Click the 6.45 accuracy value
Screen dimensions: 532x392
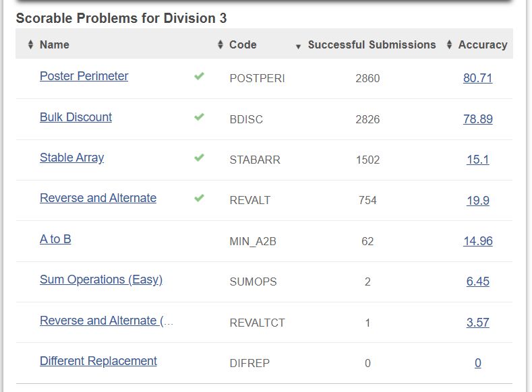point(477,282)
